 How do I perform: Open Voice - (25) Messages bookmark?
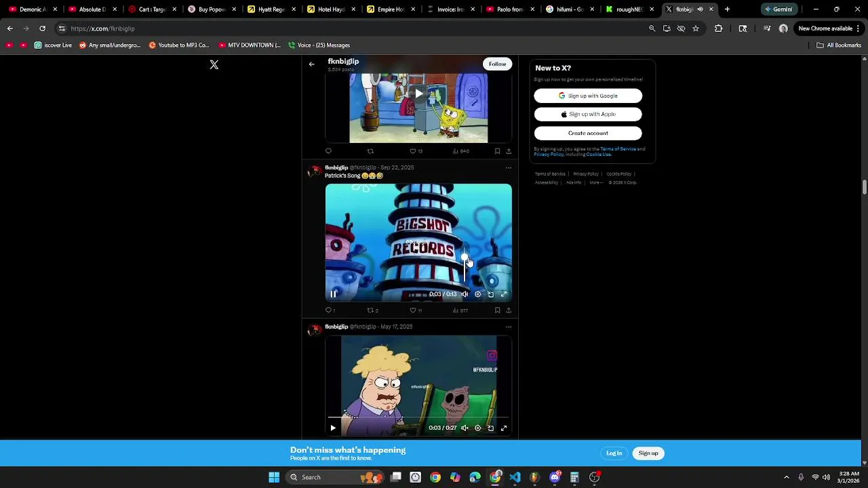point(319,45)
